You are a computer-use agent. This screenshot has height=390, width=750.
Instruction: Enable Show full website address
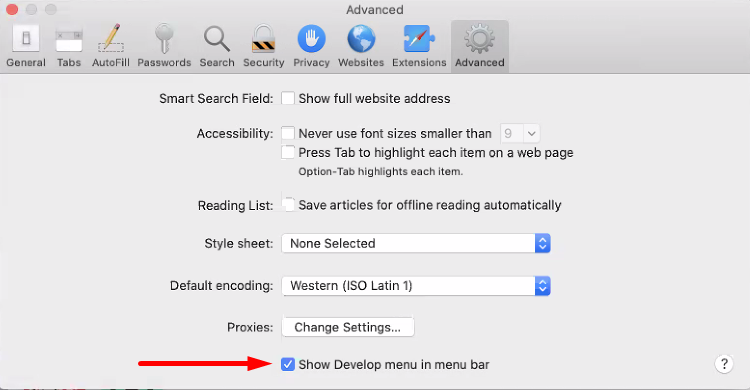pos(287,98)
